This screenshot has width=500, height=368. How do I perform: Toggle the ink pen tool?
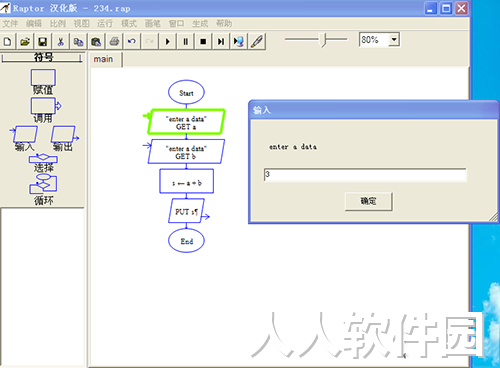pos(257,42)
